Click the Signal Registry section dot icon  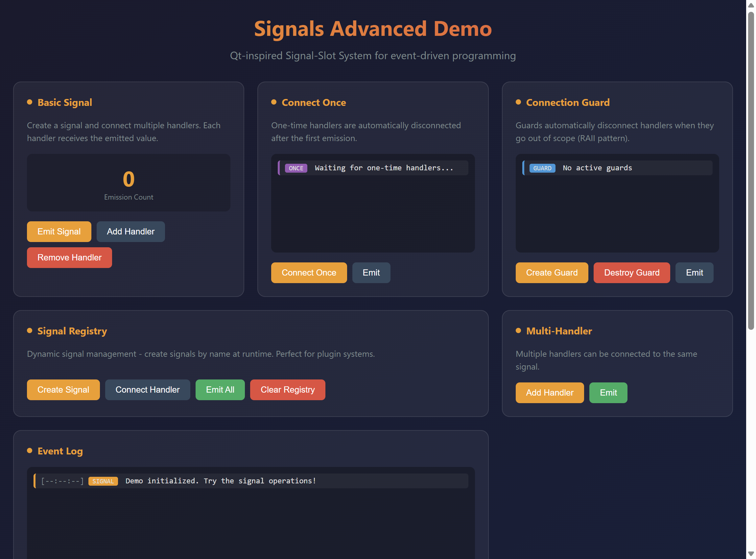[x=30, y=331]
